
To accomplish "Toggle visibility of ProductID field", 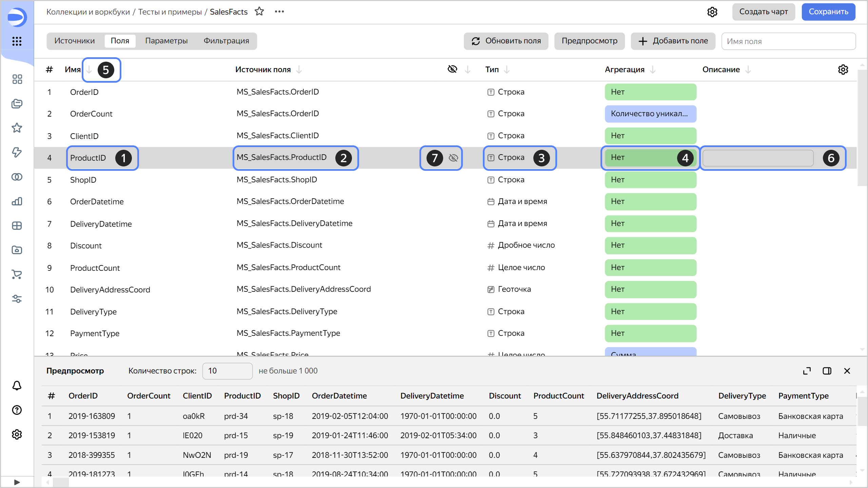I will (x=453, y=158).
